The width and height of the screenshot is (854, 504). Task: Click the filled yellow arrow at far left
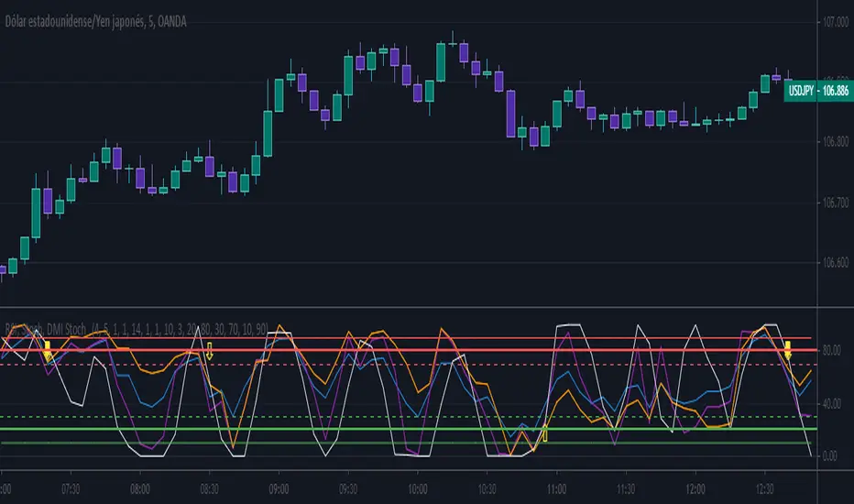(47, 349)
